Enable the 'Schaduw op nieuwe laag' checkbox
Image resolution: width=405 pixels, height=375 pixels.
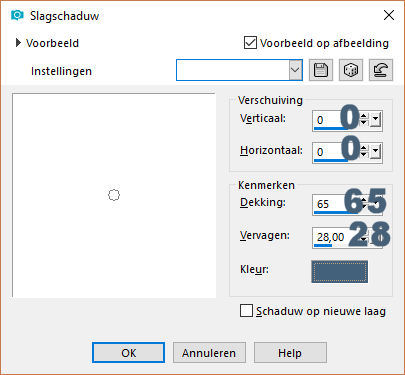pos(246,311)
